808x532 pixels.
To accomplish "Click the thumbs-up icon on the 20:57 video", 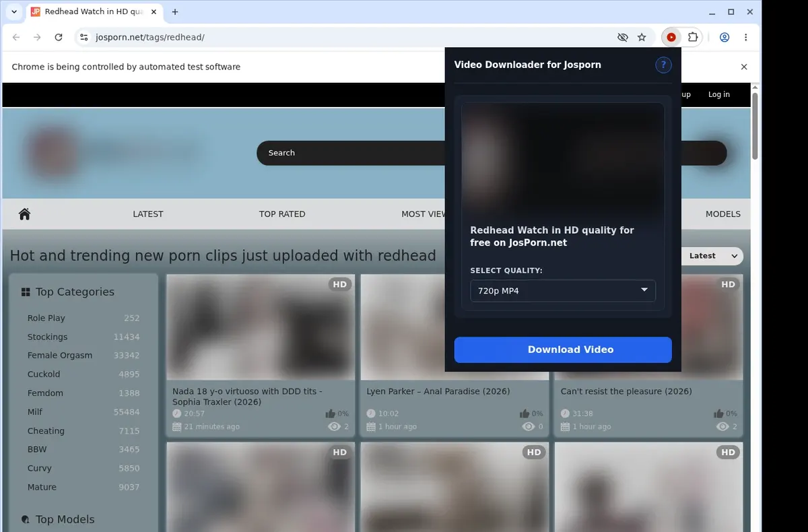I will 330,413.
